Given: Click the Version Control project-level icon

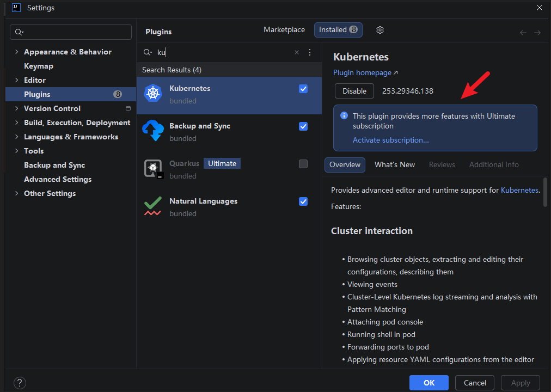Looking at the screenshot, I should pos(128,108).
